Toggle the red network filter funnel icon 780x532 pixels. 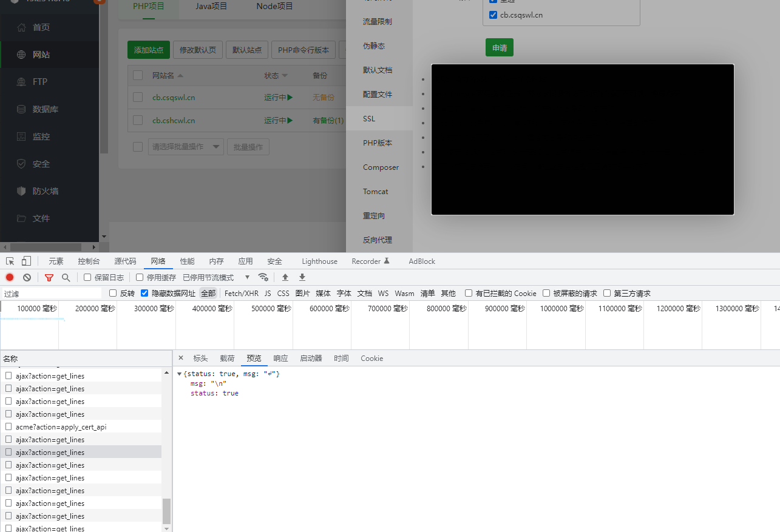coord(49,277)
